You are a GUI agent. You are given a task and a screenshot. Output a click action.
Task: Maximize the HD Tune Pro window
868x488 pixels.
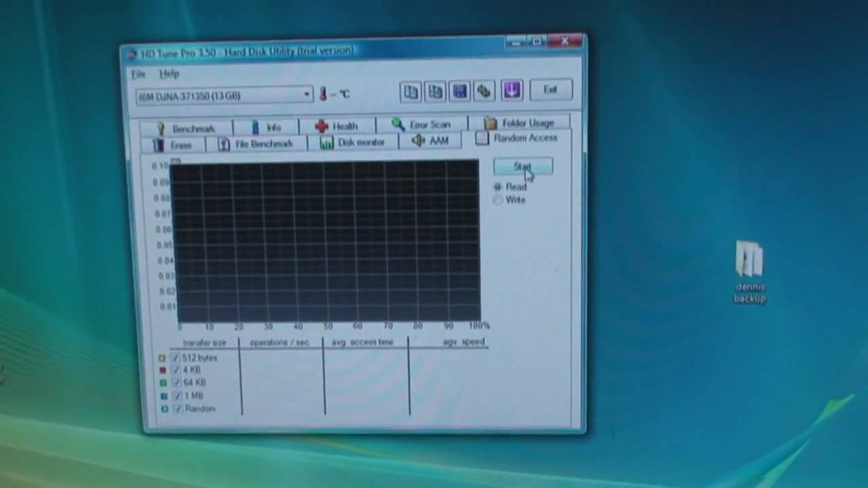537,42
